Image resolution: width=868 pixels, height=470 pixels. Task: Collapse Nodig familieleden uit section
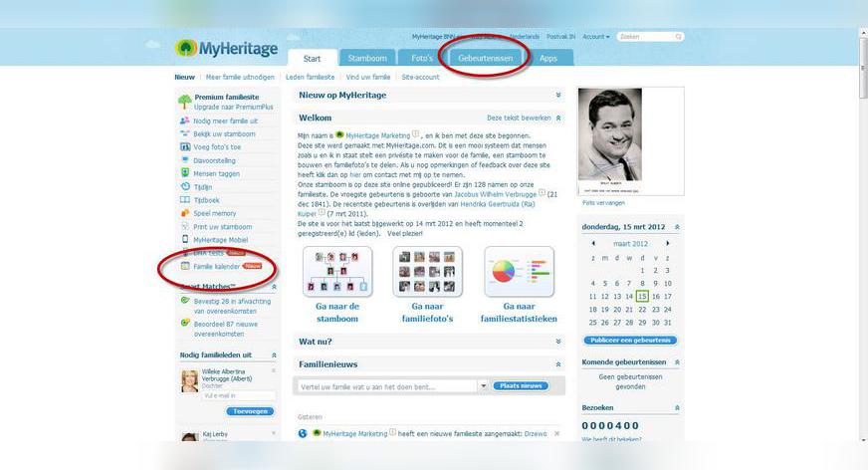(274, 354)
